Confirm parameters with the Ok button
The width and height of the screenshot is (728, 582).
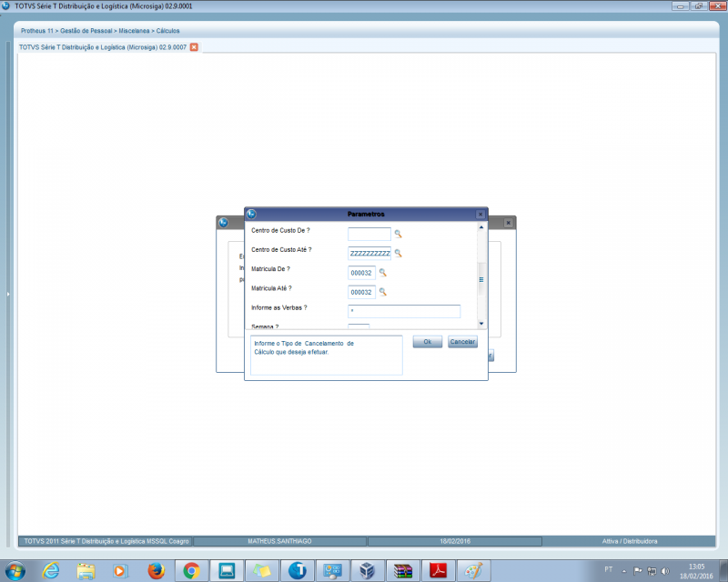pos(427,342)
